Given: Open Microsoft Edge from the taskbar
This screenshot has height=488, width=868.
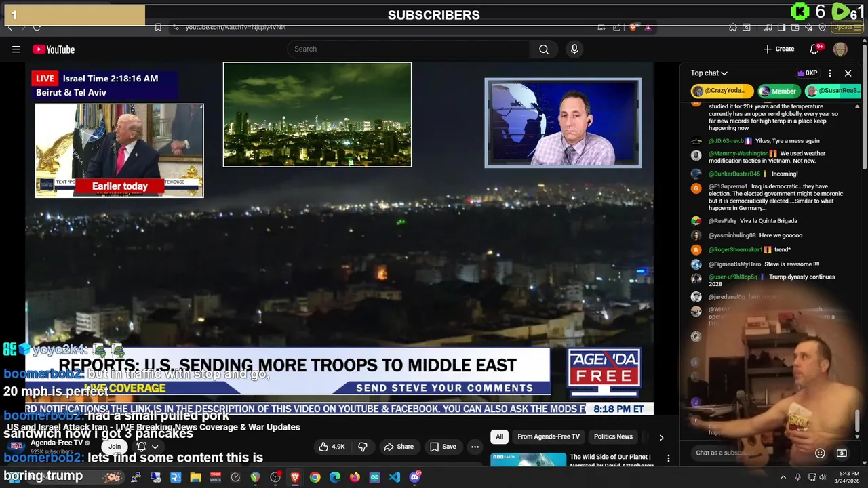Looking at the screenshot, I should pos(335,477).
